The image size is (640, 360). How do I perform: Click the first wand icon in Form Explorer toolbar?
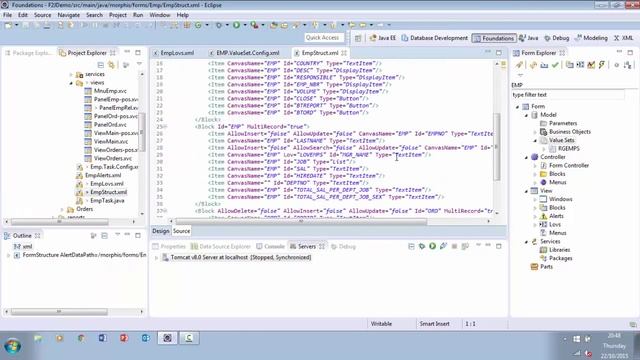518,65
